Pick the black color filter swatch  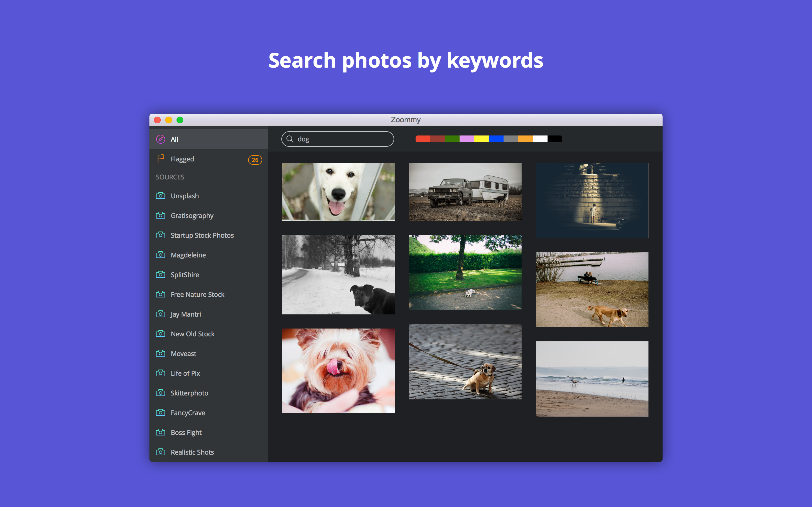555,139
